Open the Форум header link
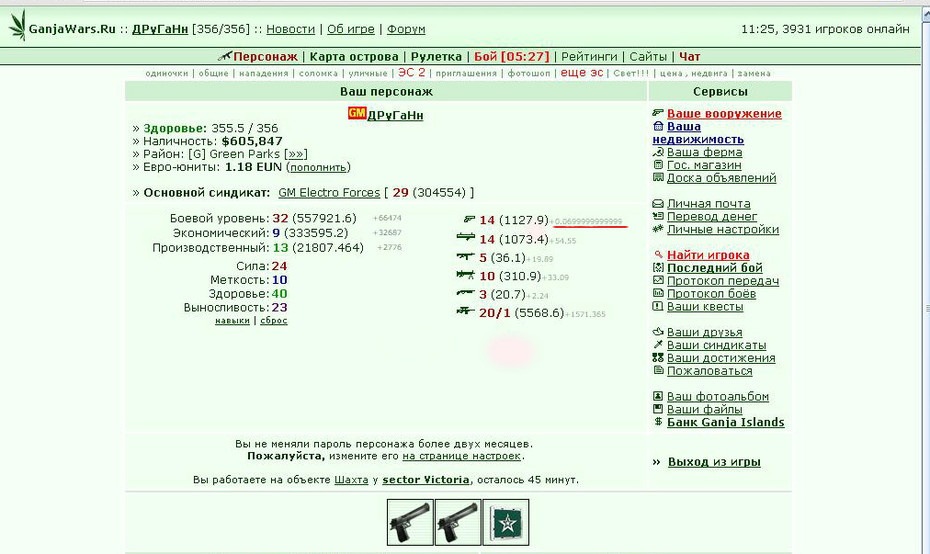The height and width of the screenshot is (554, 930). (406, 29)
